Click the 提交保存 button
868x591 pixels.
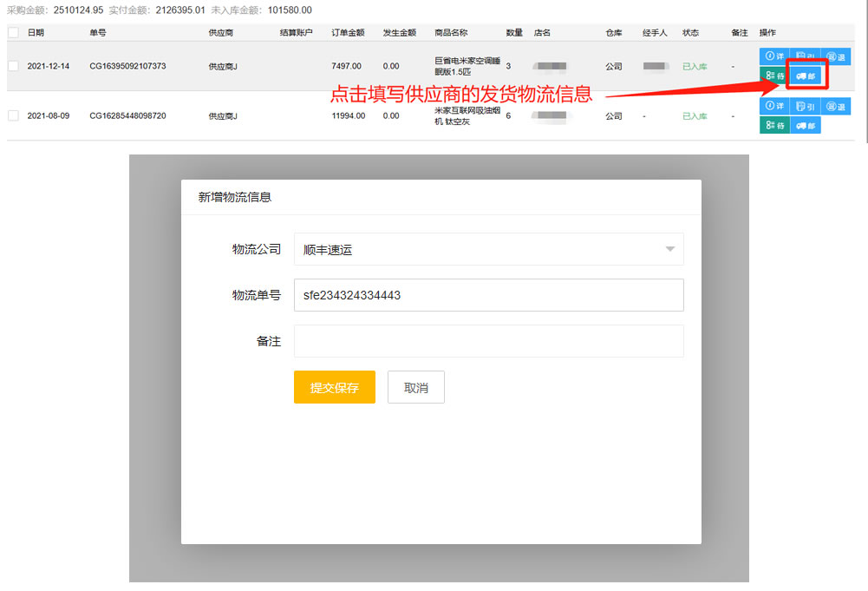coord(335,387)
